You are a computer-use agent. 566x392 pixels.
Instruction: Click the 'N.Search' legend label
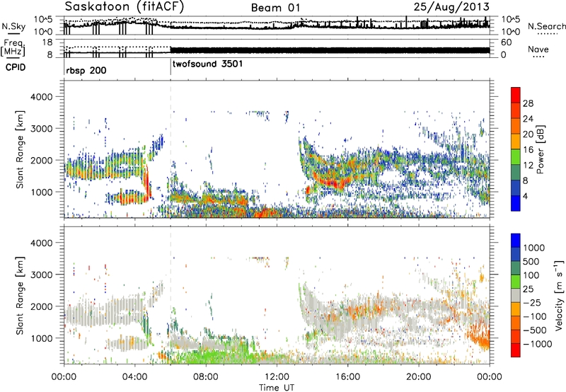(546, 26)
